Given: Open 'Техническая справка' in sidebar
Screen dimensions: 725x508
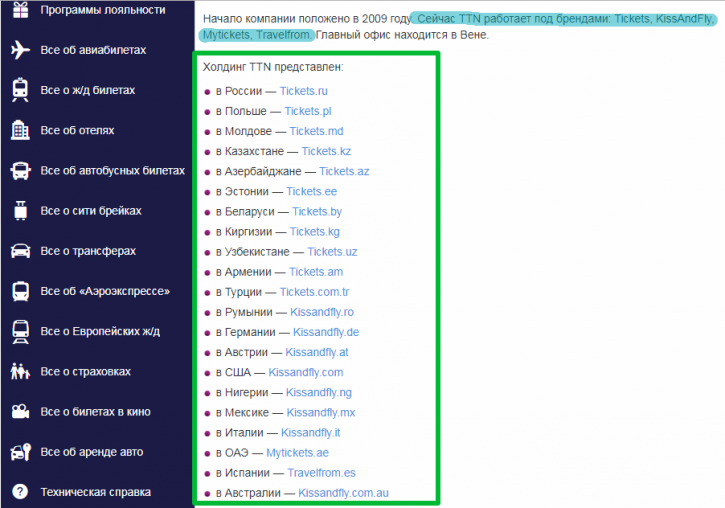Looking at the screenshot, I should [x=95, y=492].
